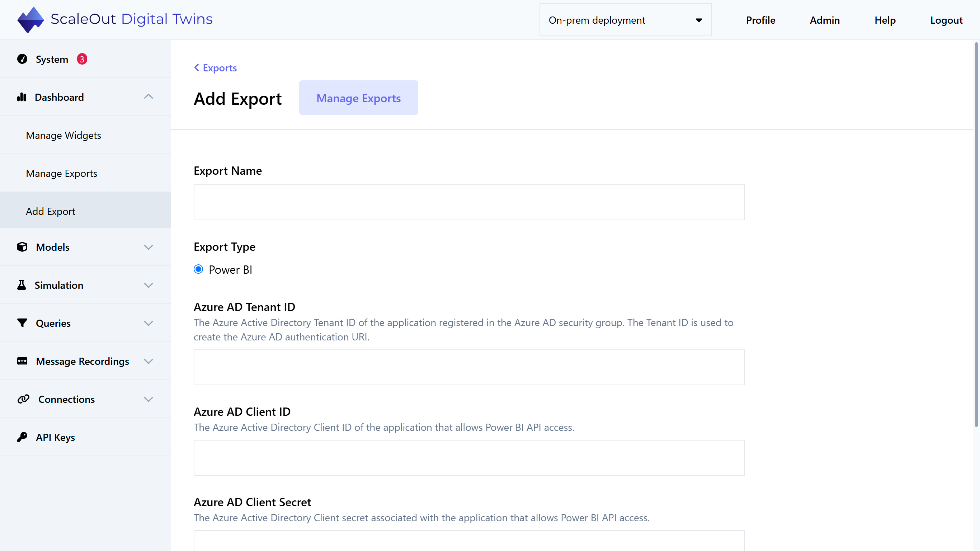
Task: Click the Connections sidebar label
Action: 66,399
